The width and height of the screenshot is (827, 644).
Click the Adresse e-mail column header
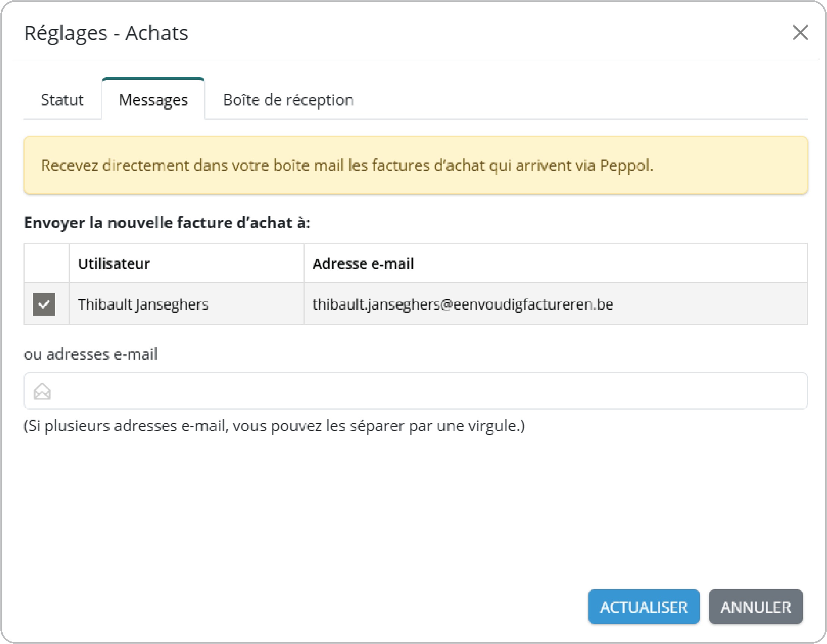(363, 263)
